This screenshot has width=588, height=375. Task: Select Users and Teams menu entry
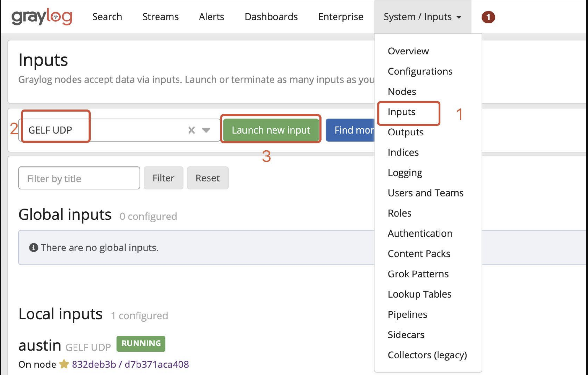(425, 193)
